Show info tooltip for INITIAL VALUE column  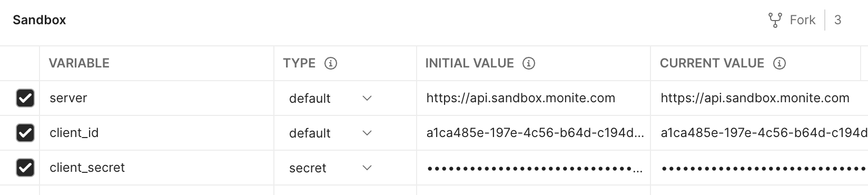tap(528, 63)
